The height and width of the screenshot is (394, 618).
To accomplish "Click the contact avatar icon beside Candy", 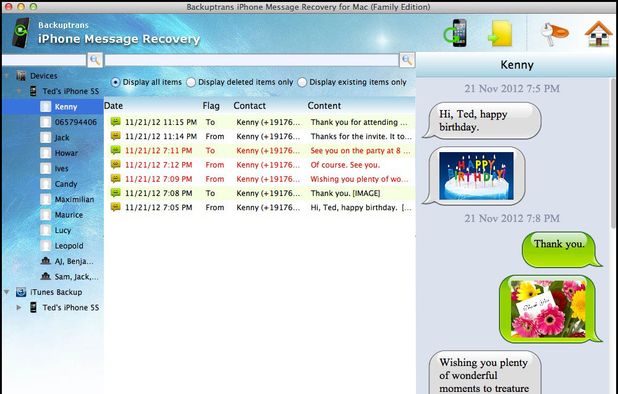I will [46, 184].
